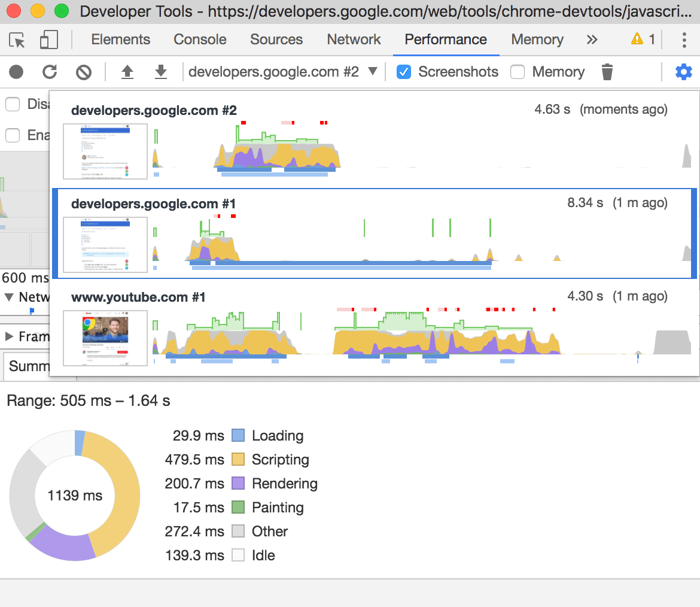The width and height of the screenshot is (700, 607).
Task: Delete recording with the trash can icon
Action: point(607,72)
